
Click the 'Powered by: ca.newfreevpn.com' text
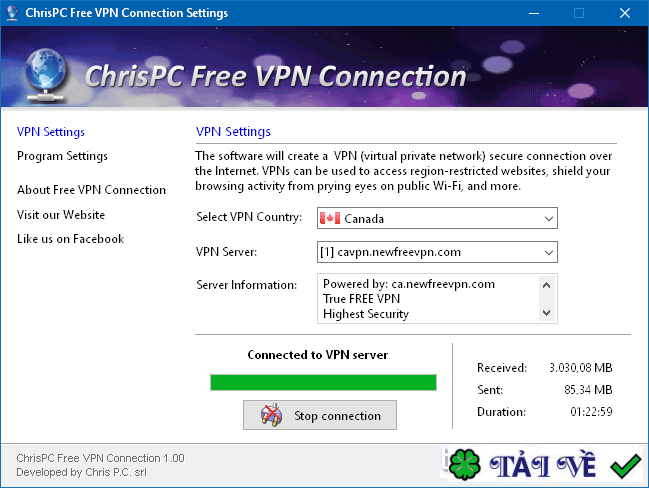pyautogui.click(x=409, y=284)
